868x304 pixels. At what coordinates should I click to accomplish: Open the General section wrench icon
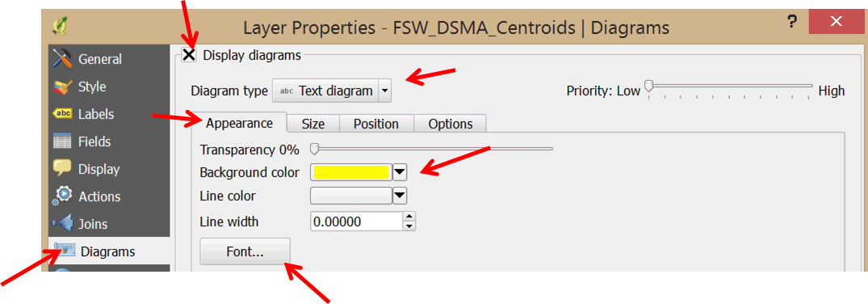tap(62, 59)
